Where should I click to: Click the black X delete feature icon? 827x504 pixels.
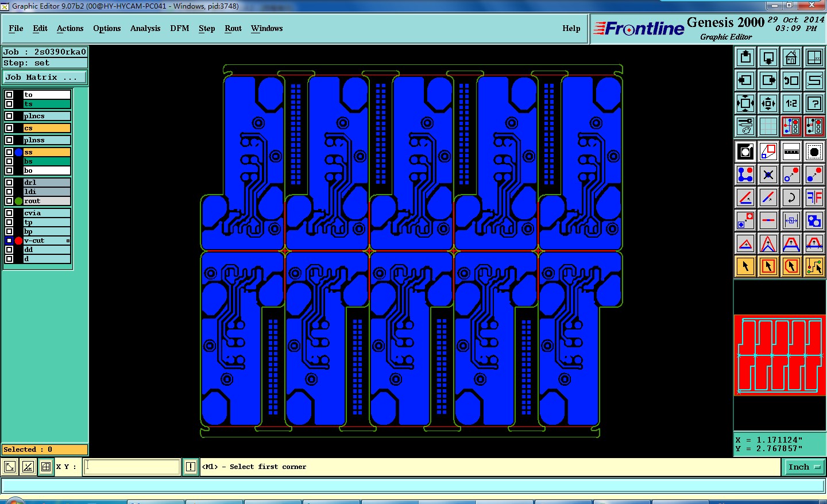click(768, 175)
